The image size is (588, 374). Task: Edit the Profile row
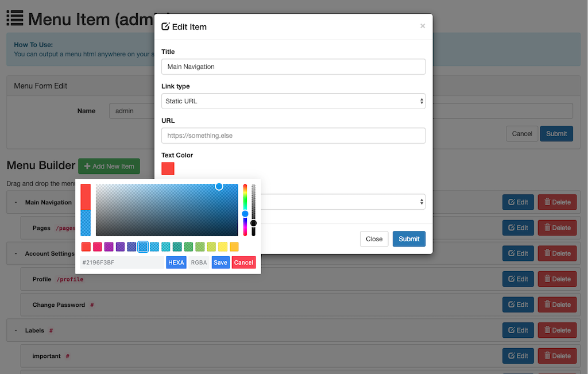coord(518,279)
